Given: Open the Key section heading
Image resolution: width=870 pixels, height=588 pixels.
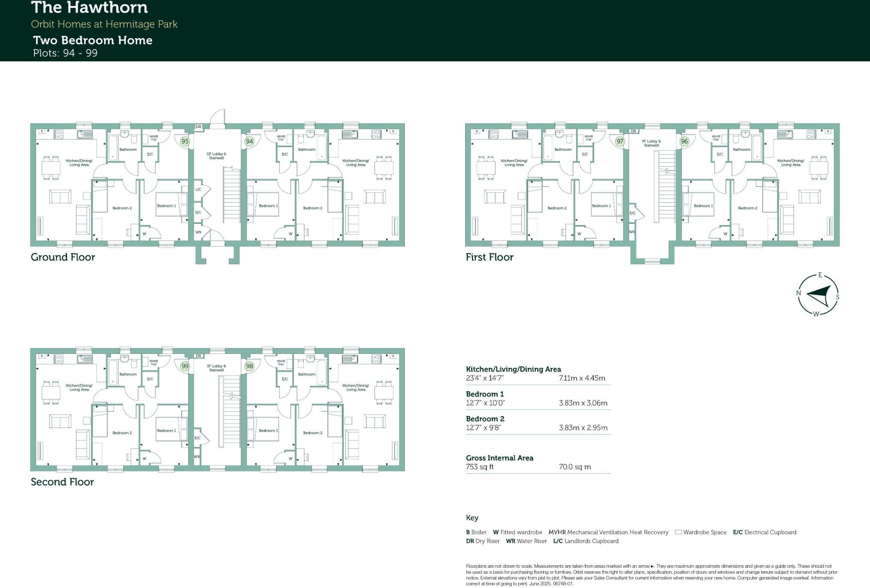Looking at the screenshot, I should point(473,518).
